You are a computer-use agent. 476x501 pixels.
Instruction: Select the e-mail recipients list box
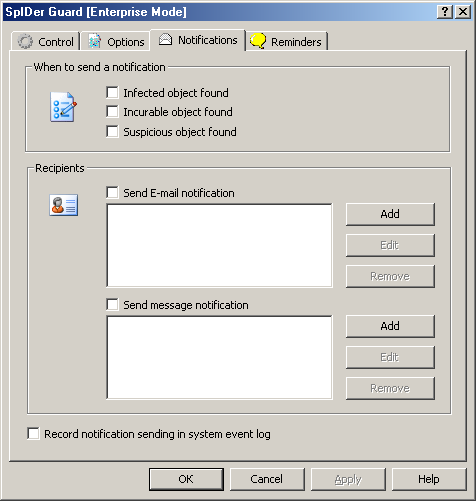coord(219,245)
